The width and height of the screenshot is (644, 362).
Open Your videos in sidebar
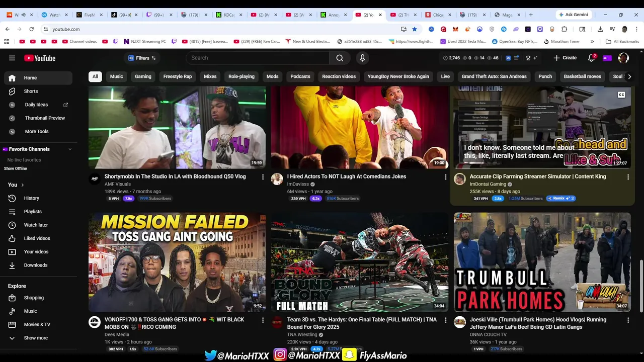[38, 251]
